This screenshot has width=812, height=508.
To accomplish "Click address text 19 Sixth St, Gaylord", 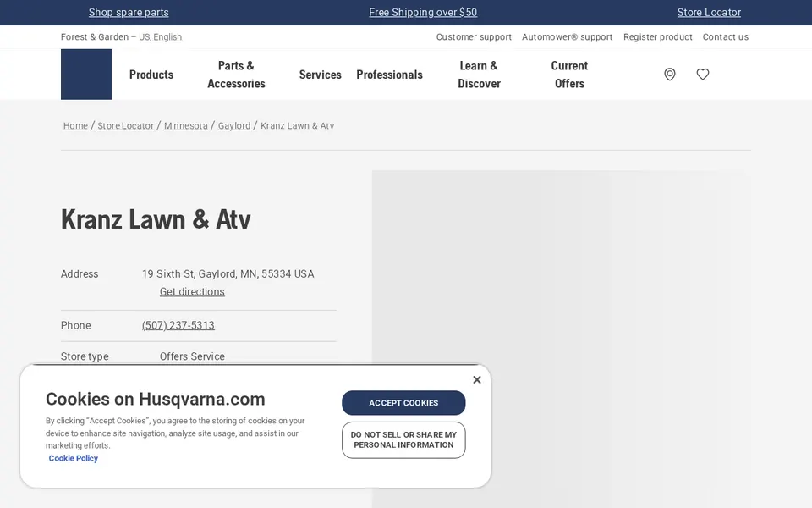I will [x=228, y=274].
